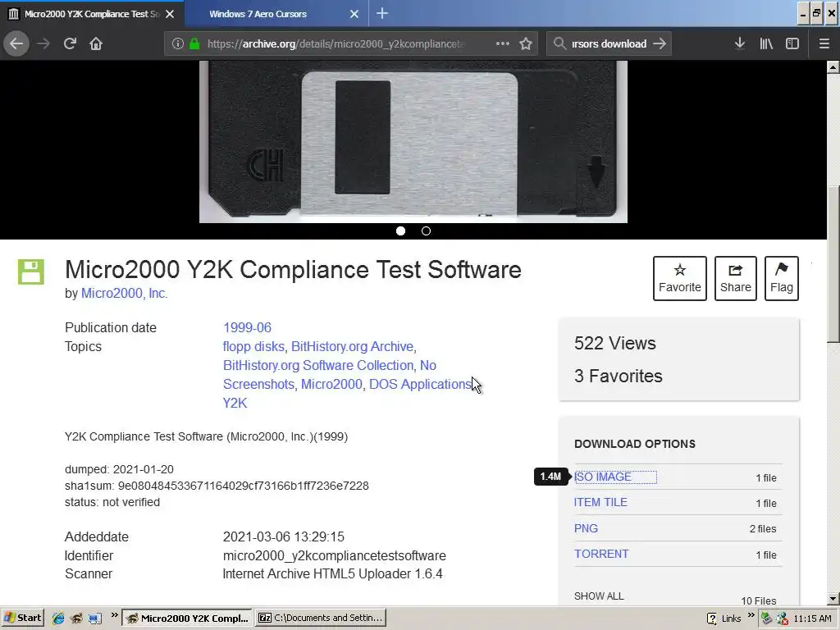Image resolution: width=840 pixels, height=630 pixels.
Task: Expand the PNG download option
Action: coord(586,528)
